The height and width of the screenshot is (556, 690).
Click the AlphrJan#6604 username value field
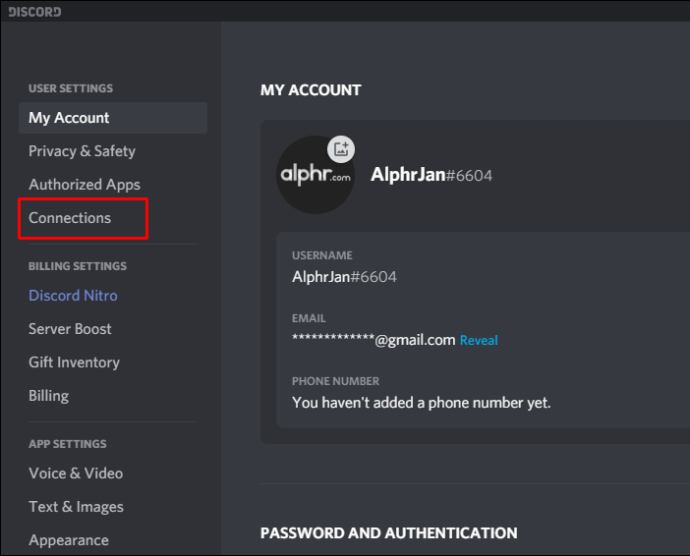coord(344,277)
